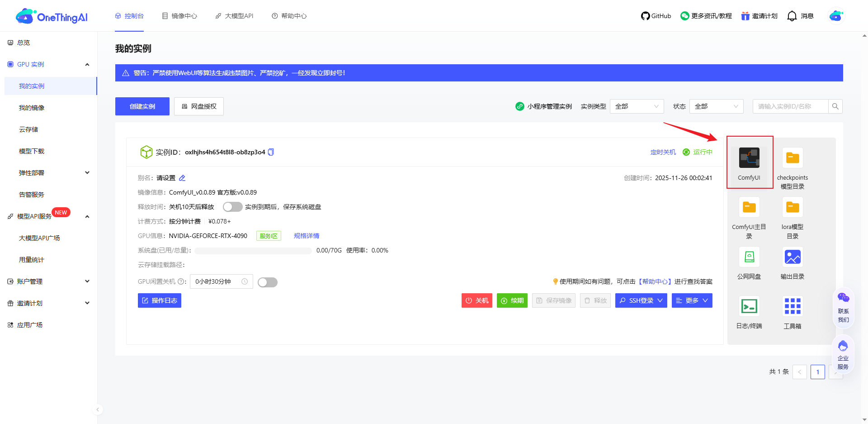The width and height of the screenshot is (868, 424).
Task: Open the checkpoints model directory folder
Action: click(x=793, y=158)
